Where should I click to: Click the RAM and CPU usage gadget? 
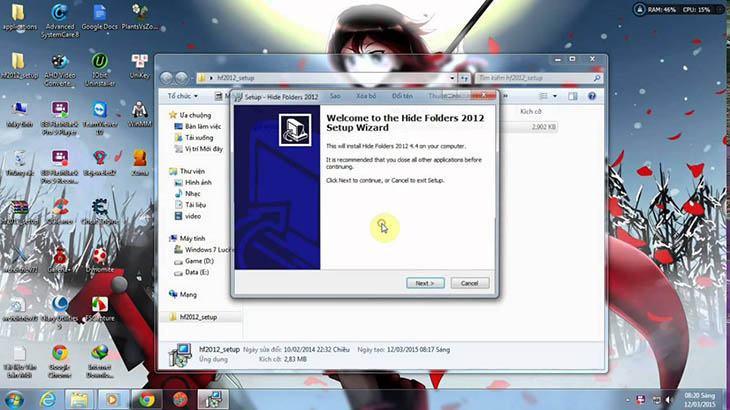pos(678,9)
